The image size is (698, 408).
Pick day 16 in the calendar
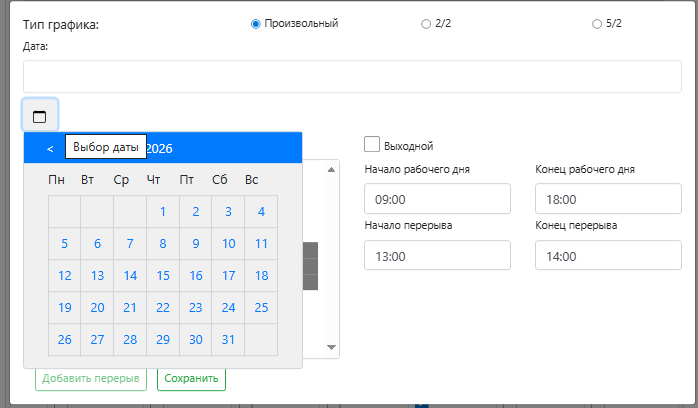[x=196, y=275]
